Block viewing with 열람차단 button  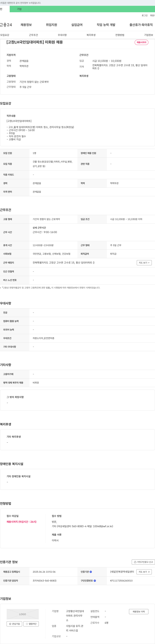click(31, 624)
